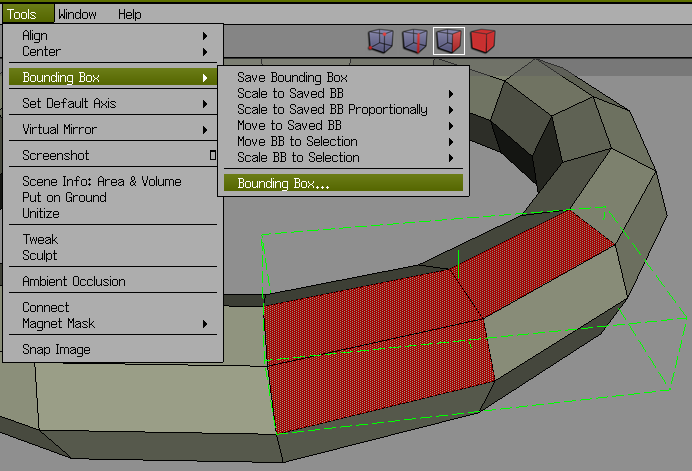Expand Scale to Saved BB Proportionally arrow

coord(451,110)
